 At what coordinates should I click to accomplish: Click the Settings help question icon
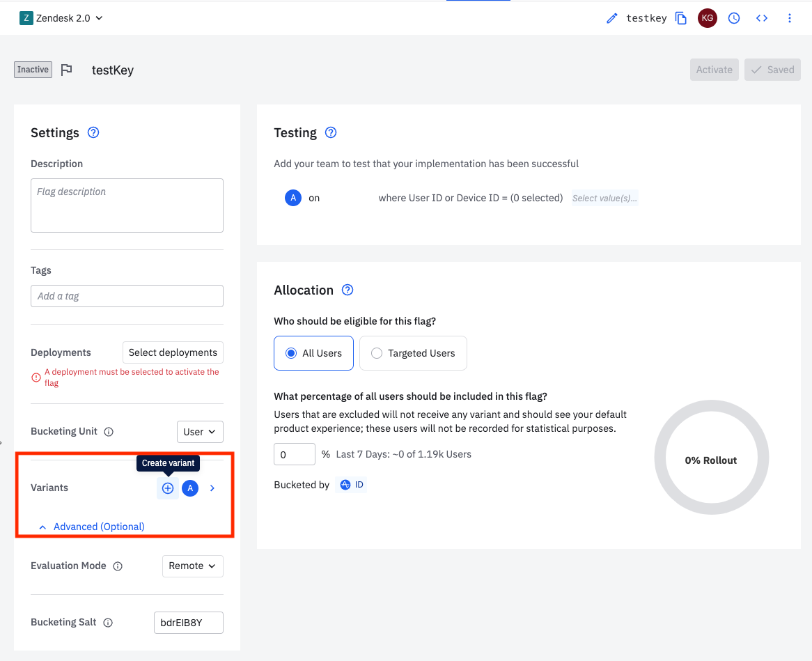(93, 132)
